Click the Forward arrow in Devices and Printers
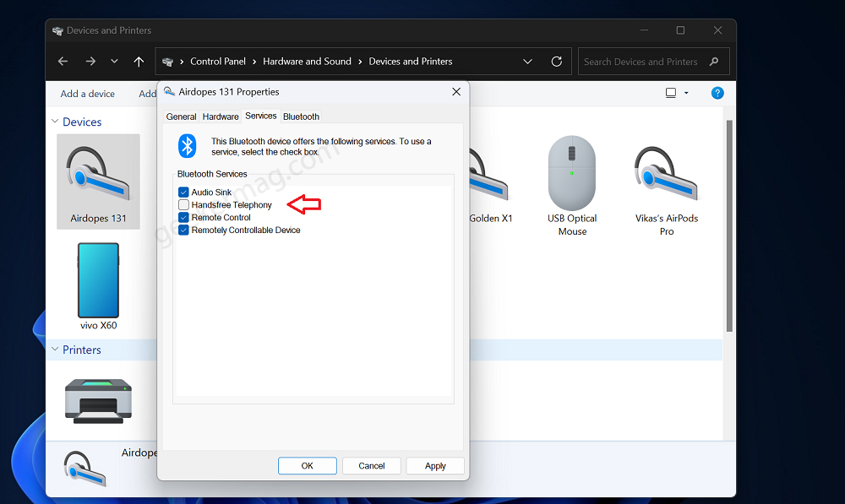The height and width of the screenshot is (504, 845). pos(90,62)
